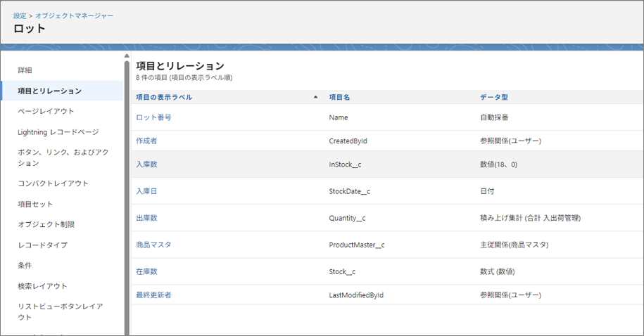Open the ロット番号 field link
The image size is (644, 336).
coord(153,117)
